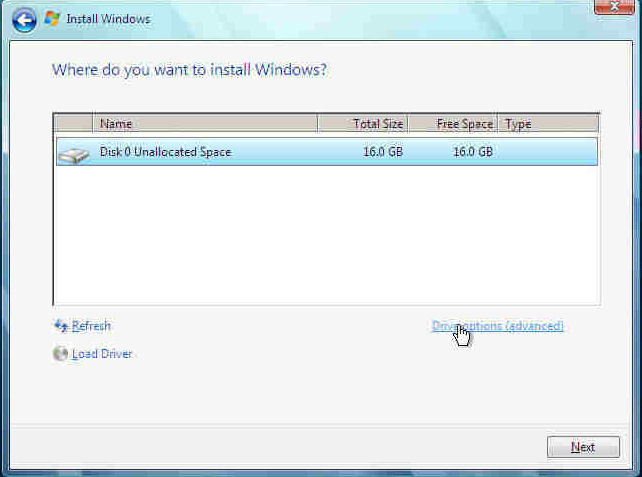
Task: Click the 16.0 GB Total Size cell
Action: (x=383, y=152)
